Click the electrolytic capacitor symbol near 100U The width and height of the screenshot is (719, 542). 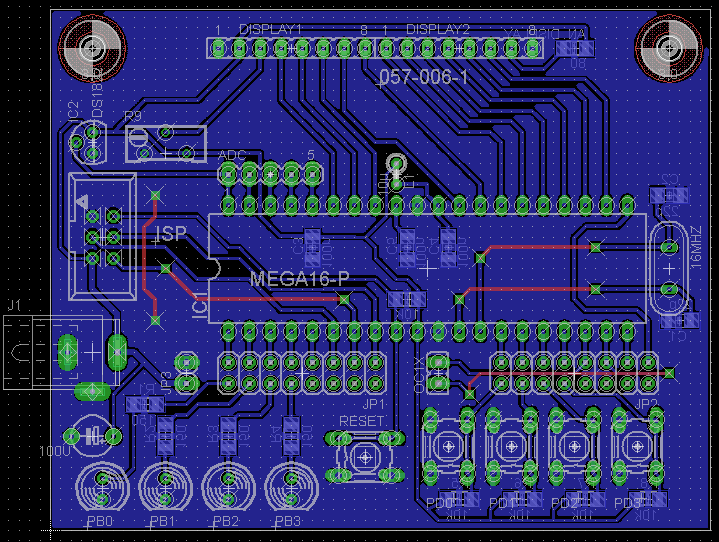[93, 436]
